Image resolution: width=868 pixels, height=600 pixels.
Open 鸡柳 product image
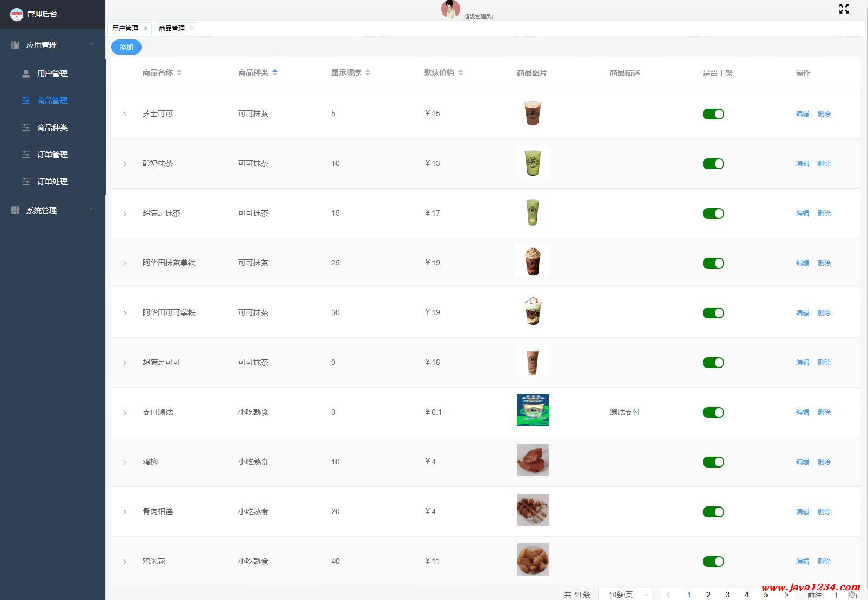pos(533,460)
